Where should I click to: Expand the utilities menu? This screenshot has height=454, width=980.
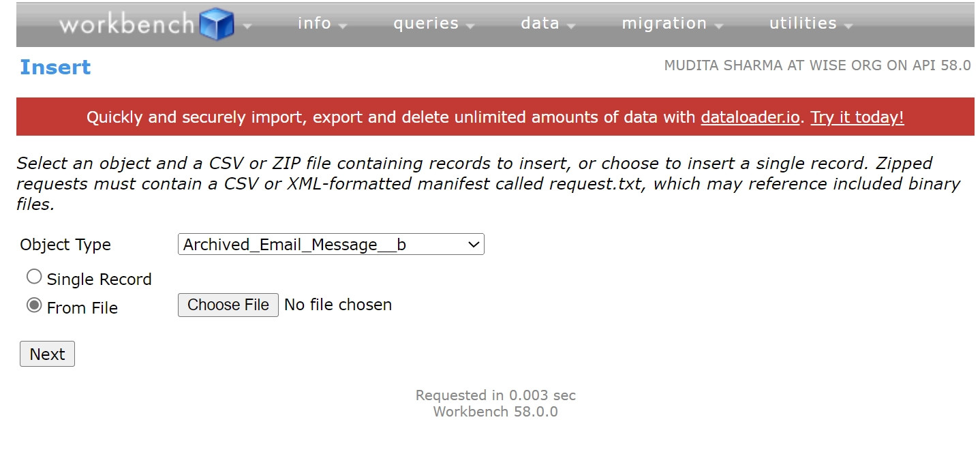803,23
